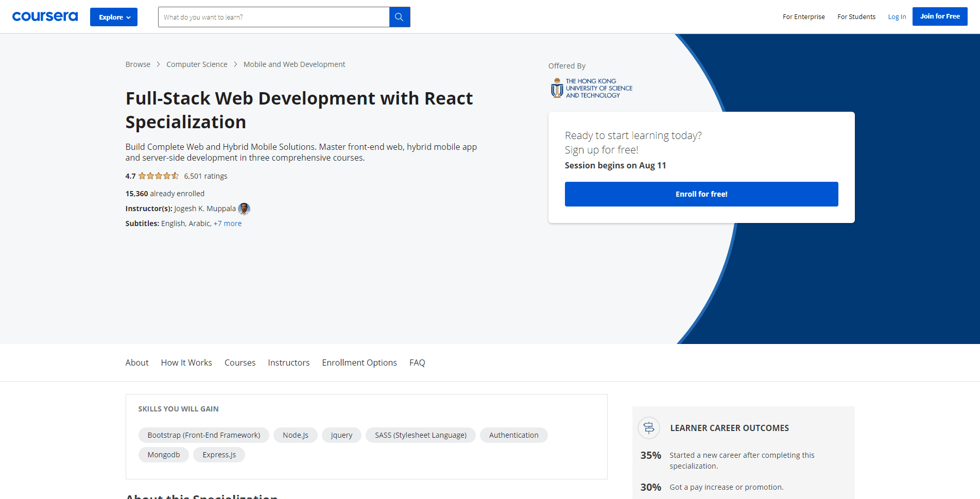Click Join for Free
980x499 pixels.
[x=939, y=16]
